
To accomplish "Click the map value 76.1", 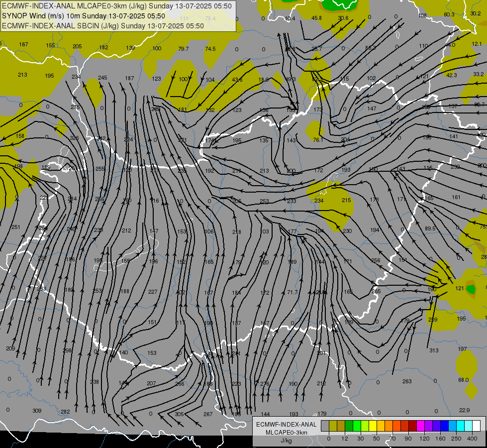I will tap(318, 140).
